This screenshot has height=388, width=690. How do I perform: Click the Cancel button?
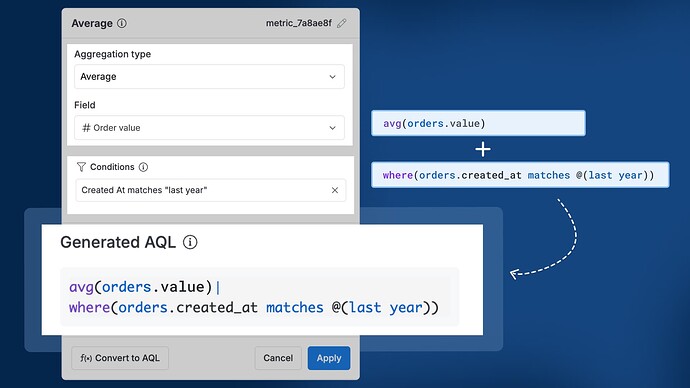point(278,358)
